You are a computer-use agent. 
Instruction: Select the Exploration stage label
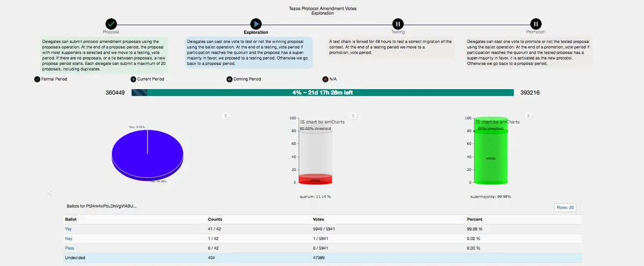(256, 32)
